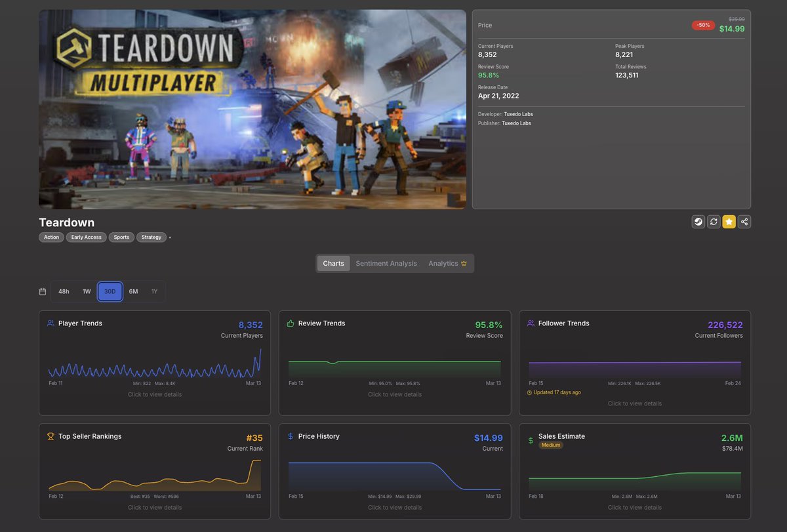The image size is (787, 532).
Task: Open the Steam store page icon
Action: click(x=698, y=222)
